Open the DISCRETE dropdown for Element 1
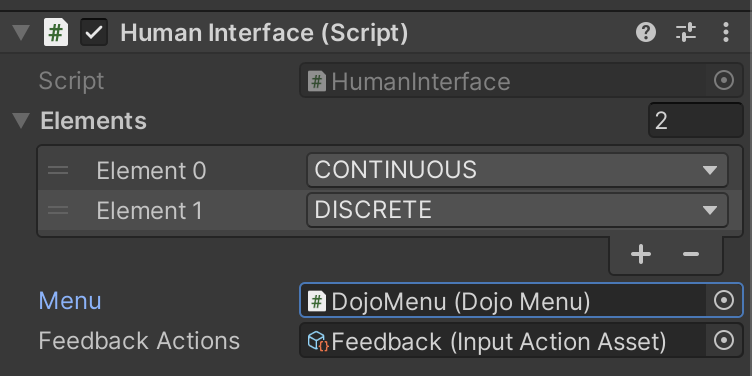 pyautogui.click(x=517, y=210)
